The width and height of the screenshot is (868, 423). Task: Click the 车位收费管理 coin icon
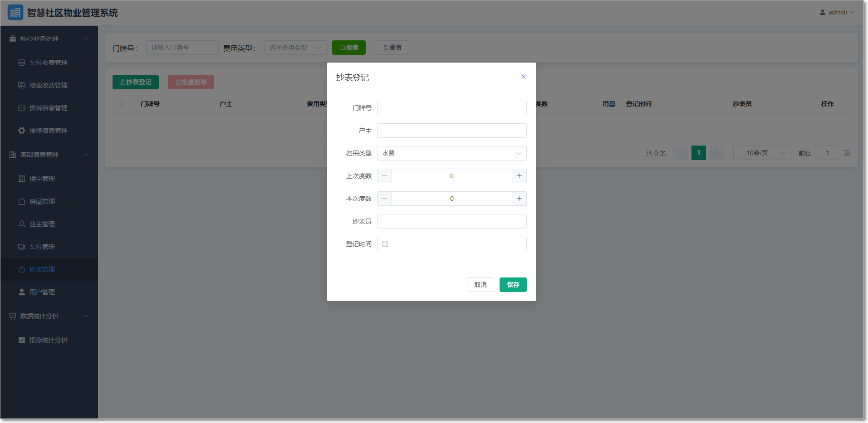22,63
